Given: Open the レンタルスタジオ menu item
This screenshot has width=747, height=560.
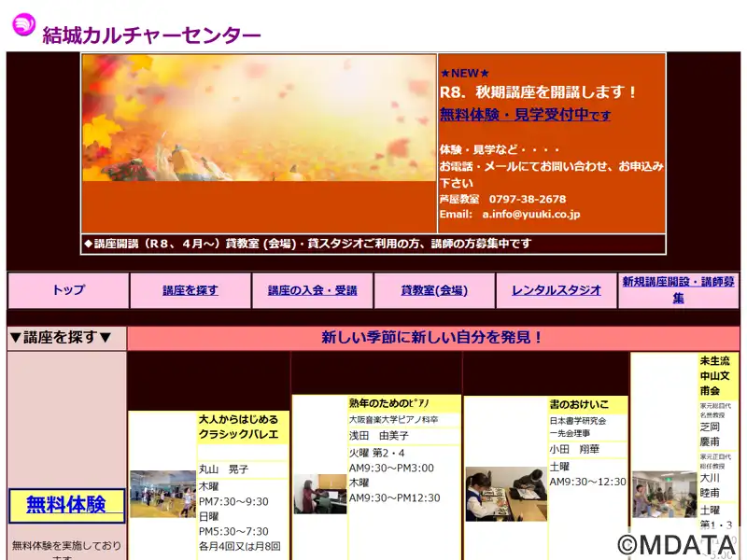Looking at the screenshot, I should [557, 290].
